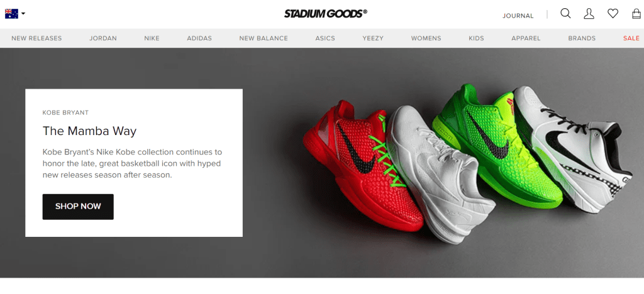Click the Stadium Goods logo
Image resolution: width=644 pixels, height=294 pixels.
pyautogui.click(x=325, y=14)
